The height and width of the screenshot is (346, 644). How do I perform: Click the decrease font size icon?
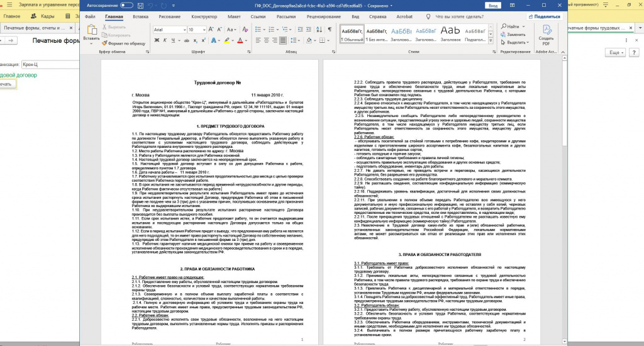click(219, 30)
